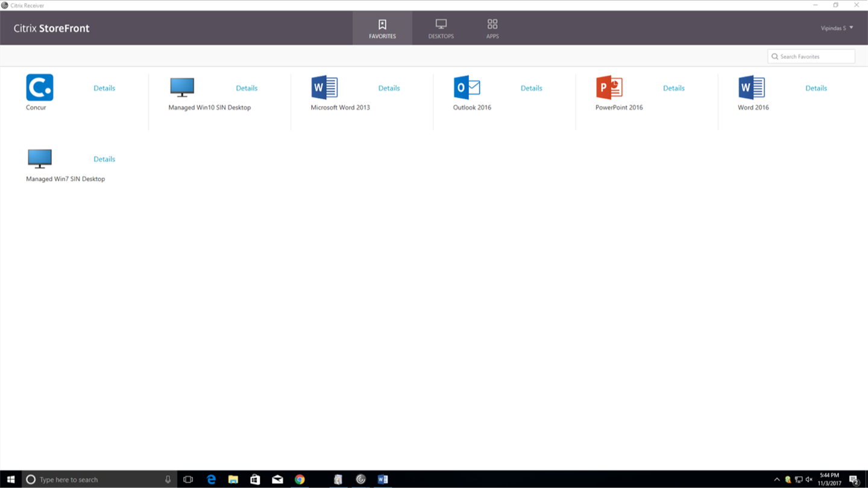Image resolution: width=868 pixels, height=488 pixels.
Task: Click the Outlook 2016 label
Action: 472,108
